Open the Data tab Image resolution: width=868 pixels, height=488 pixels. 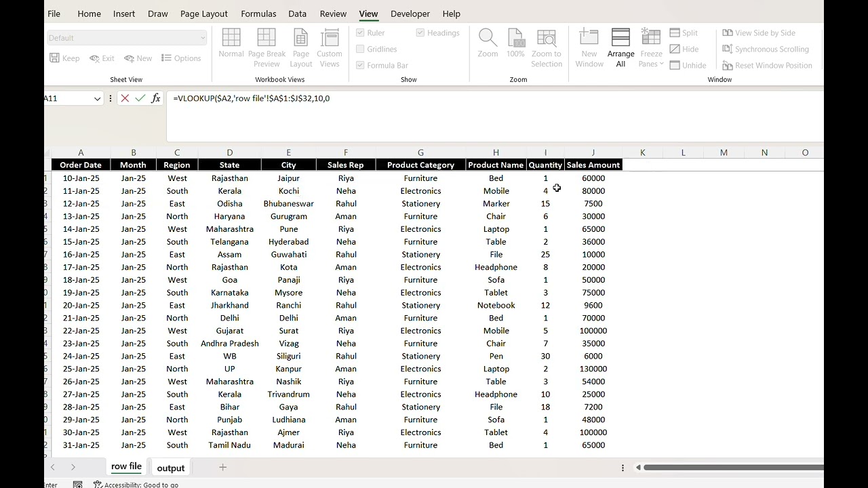tap(297, 14)
